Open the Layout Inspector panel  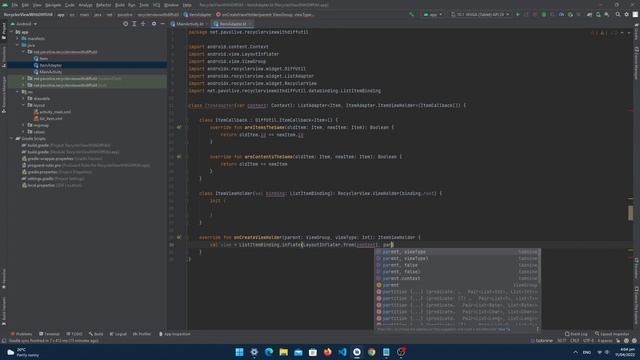(x=612, y=334)
